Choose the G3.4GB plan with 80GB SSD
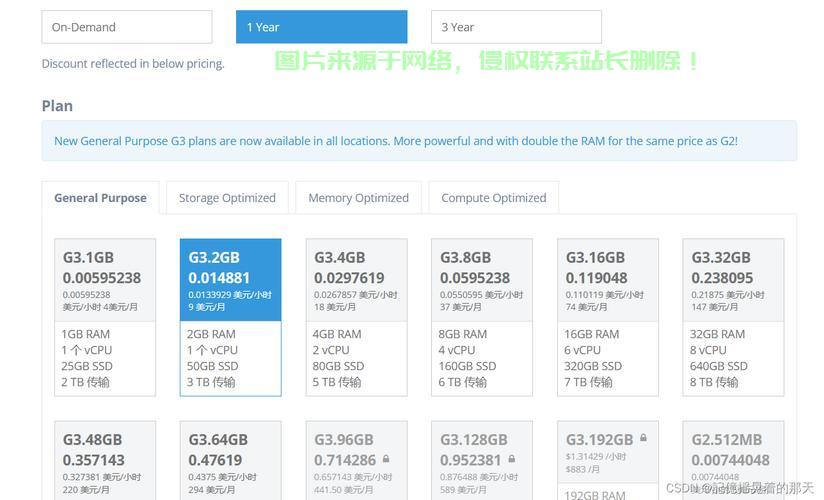This screenshot has height=500, width=824. point(356,316)
